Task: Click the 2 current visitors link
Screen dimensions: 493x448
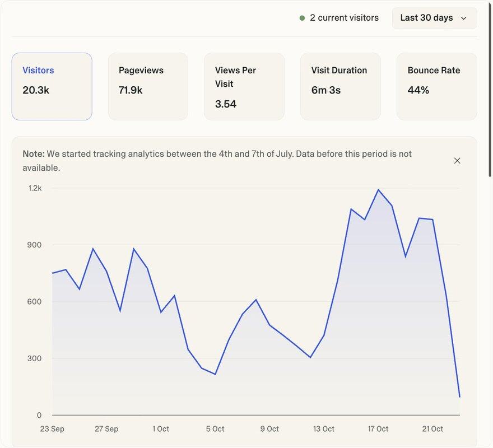Action: point(344,18)
